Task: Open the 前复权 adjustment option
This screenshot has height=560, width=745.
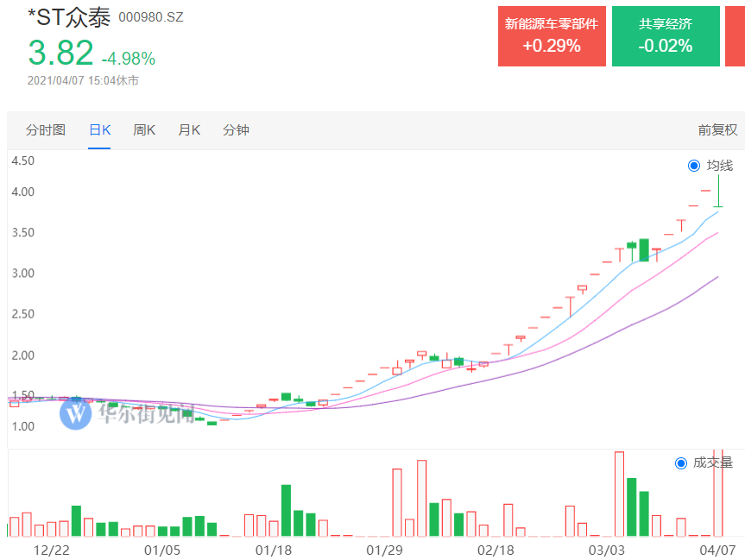Action: click(717, 129)
